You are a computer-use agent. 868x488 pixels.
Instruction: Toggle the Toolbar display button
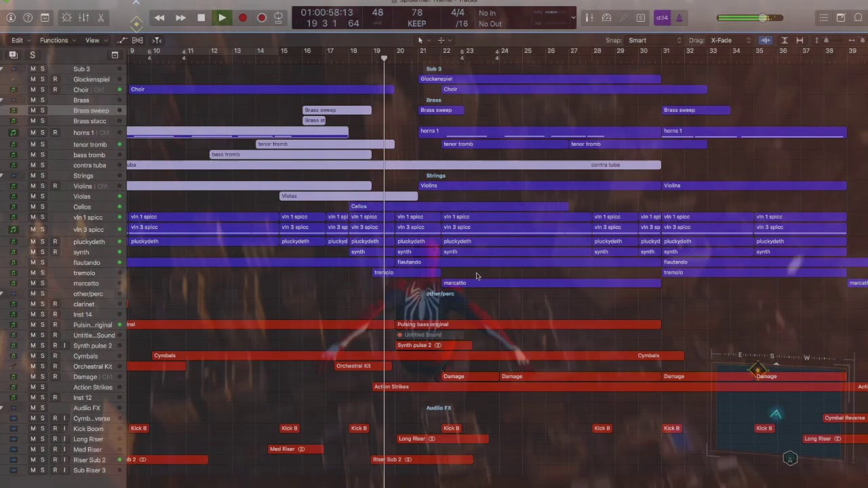click(x=45, y=18)
